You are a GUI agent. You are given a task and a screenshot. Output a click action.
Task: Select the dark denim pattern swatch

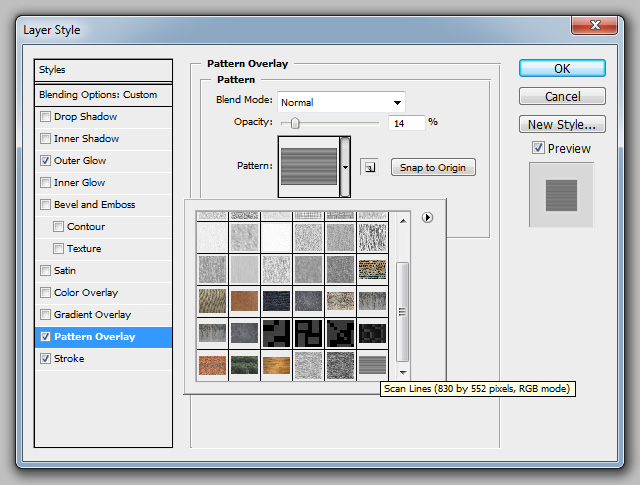(x=276, y=301)
